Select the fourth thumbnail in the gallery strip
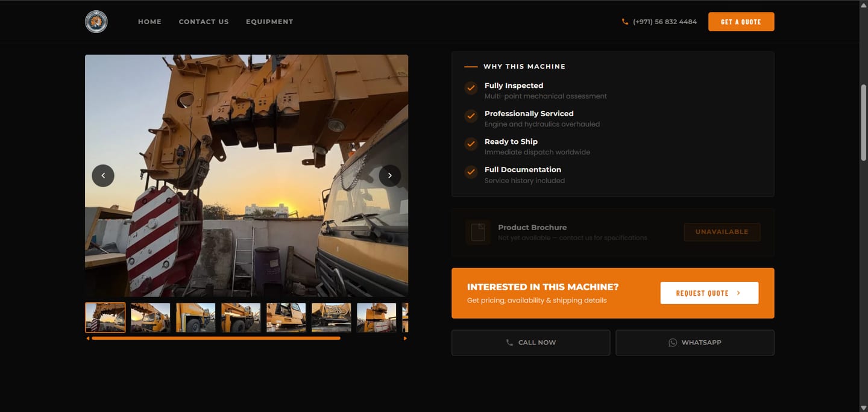868x412 pixels. coord(241,317)
